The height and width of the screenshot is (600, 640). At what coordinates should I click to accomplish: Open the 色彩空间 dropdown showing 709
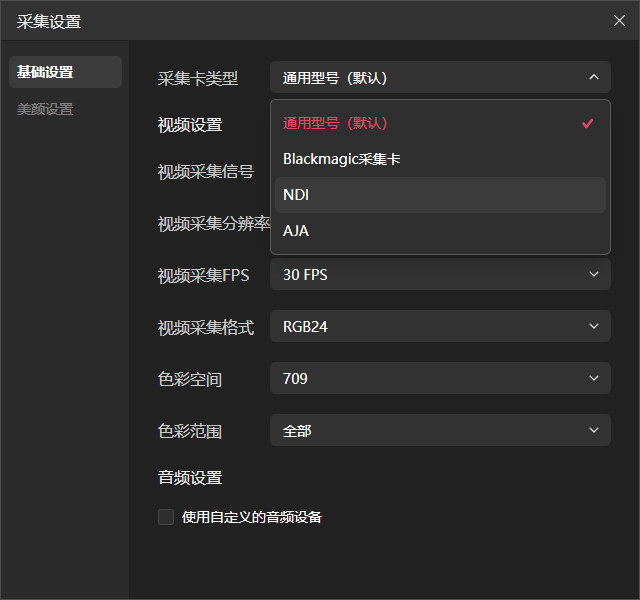click(x=420, y=378)
